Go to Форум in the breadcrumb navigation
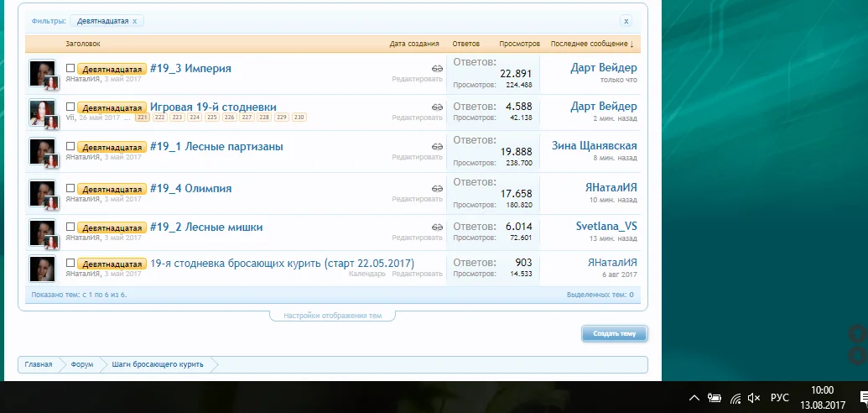The height and width of the screenshot is (413, 868). [x=81, y=364]
